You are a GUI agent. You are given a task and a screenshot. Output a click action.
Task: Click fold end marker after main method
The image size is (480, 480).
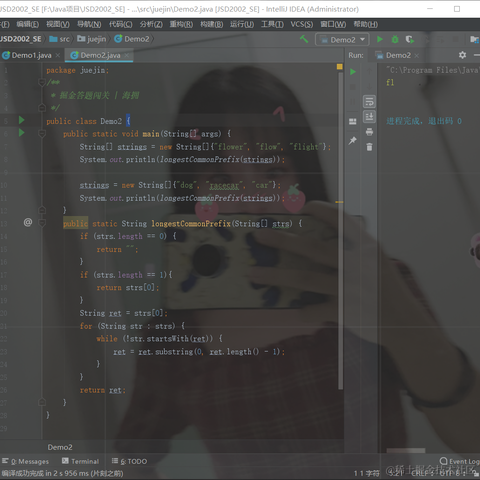point(42,210)
